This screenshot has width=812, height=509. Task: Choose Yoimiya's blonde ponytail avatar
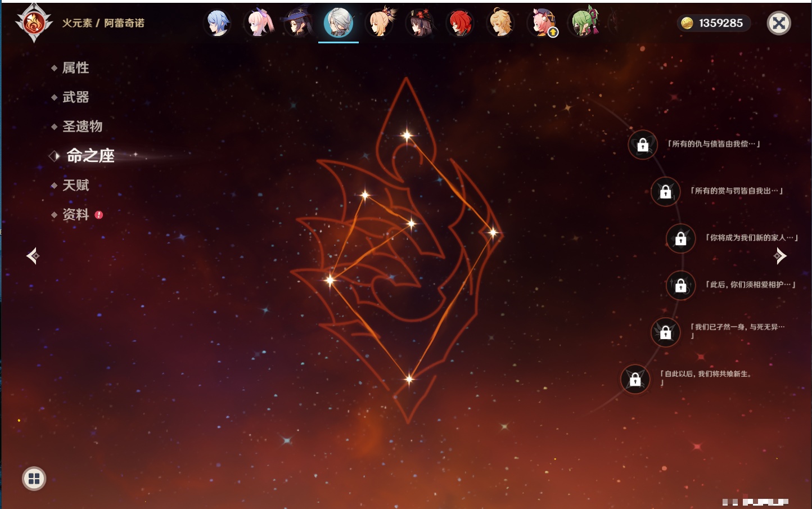click(380, 24)
